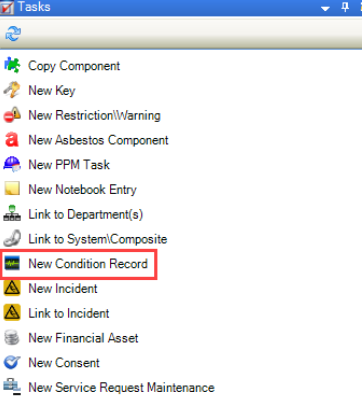The width and height of the screenshot is (362, 401).
Task: Click the key icon beside New Key
Action: point(12,90)
